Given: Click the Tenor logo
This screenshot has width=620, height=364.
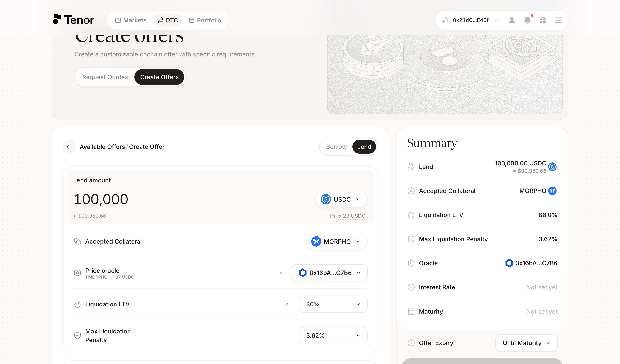Looking at the screenshot, I should (73, 19).
